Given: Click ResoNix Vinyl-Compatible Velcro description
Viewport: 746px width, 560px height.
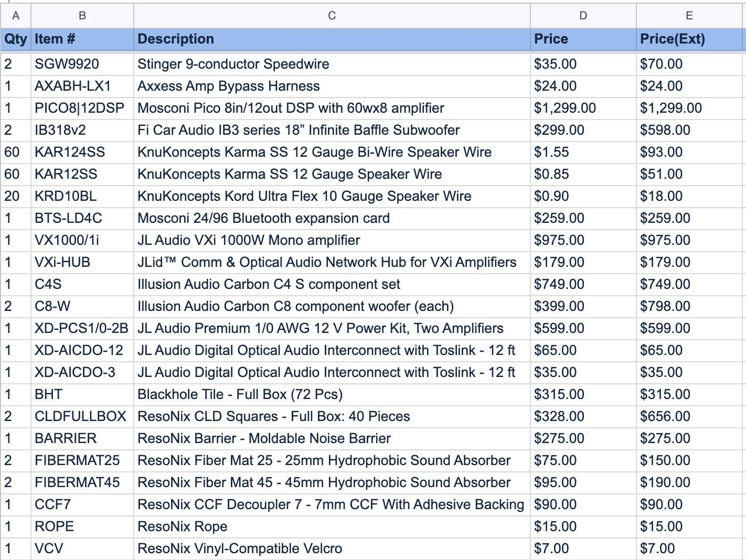Looking at the screenshot, I should (332, 548).
